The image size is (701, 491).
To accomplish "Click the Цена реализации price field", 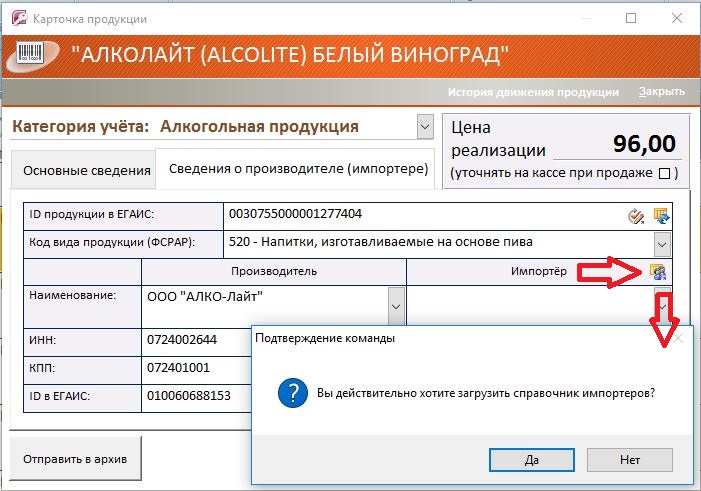I will click(x=615, y=146).
